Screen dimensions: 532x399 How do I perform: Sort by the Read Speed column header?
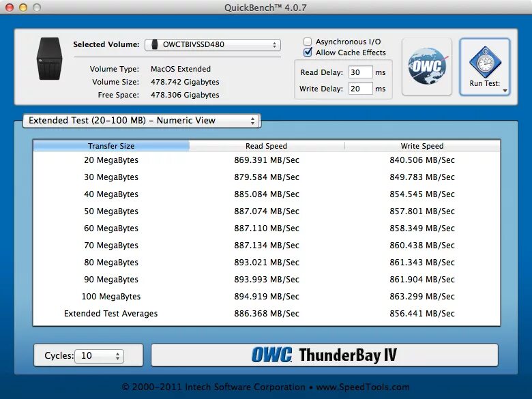point(267,146)
